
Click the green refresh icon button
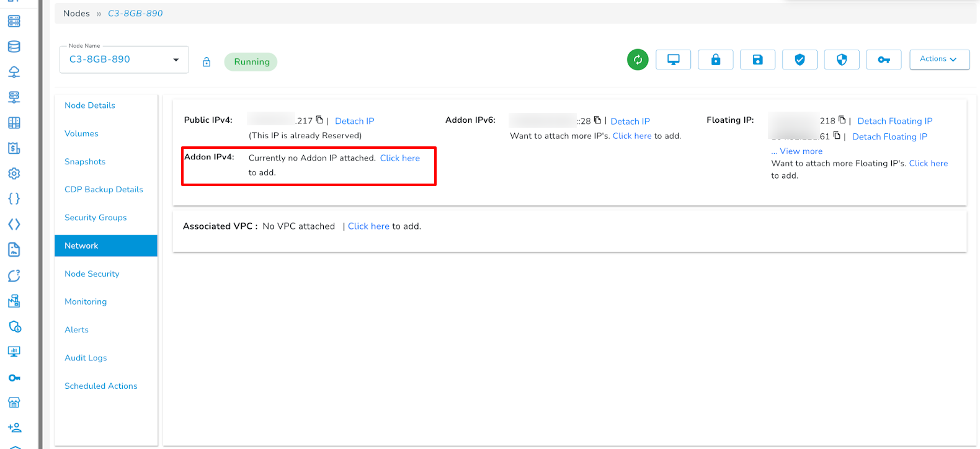click(638, 60)
